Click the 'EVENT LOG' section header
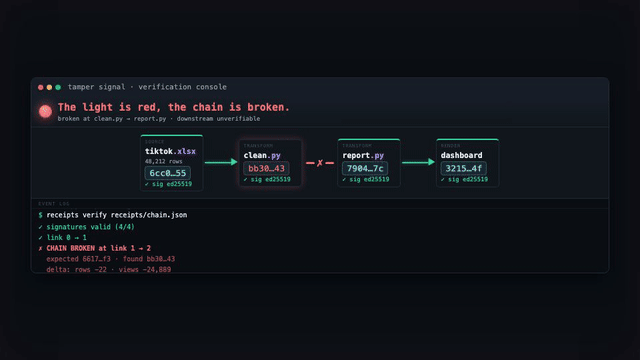 54,204
